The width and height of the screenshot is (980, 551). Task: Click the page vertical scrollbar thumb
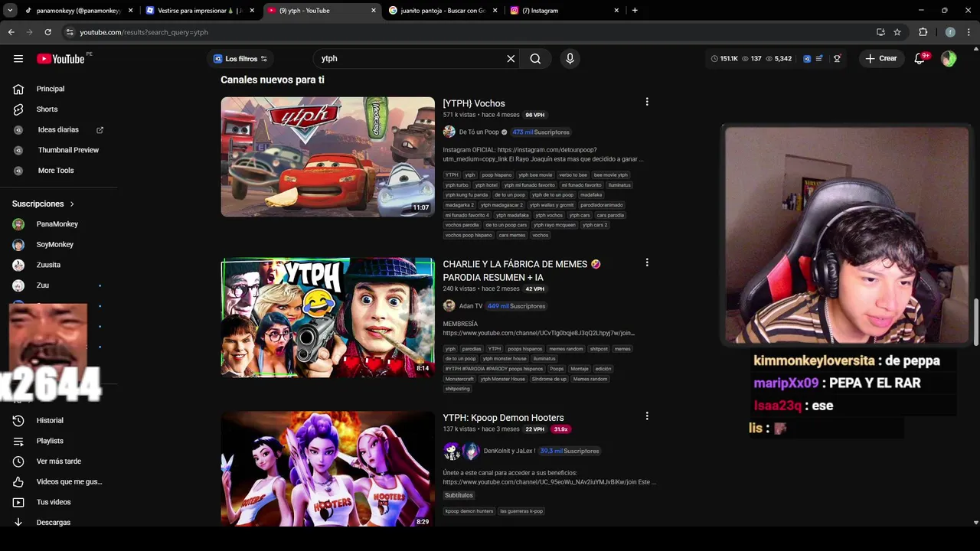[x=975, y=321]
